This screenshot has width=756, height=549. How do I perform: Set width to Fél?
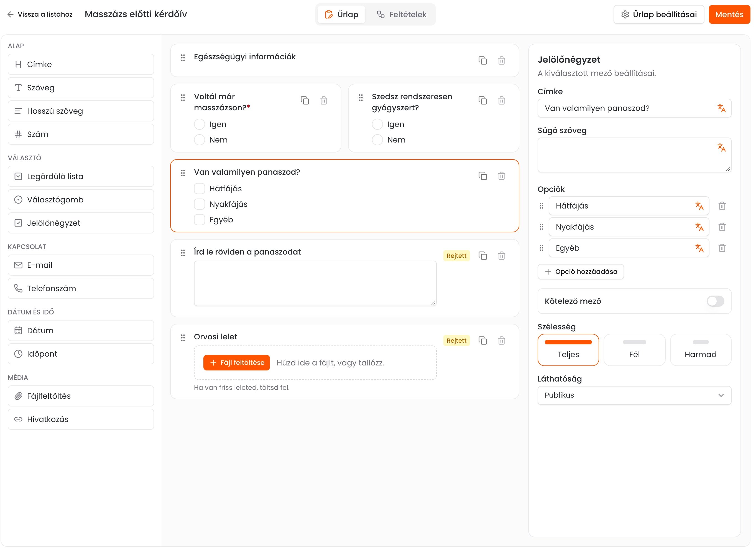[x=634, y=350]
